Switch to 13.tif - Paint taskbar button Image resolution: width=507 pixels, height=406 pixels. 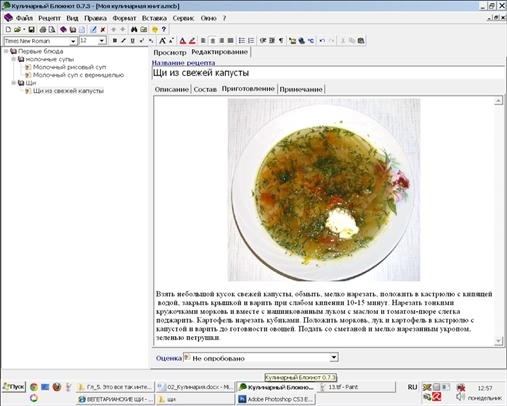pos(357,387)
